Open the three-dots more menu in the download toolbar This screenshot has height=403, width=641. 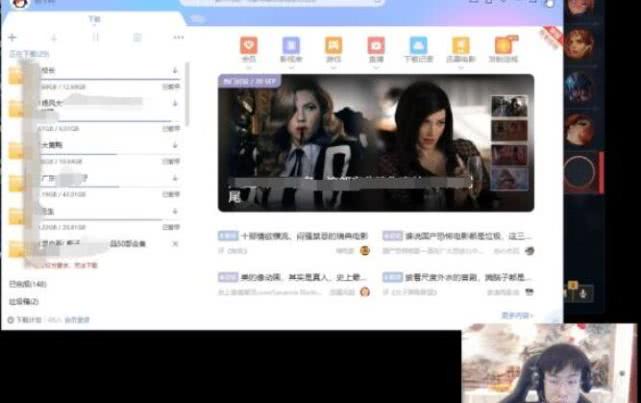pyautogui.click(x=178, y=38)
